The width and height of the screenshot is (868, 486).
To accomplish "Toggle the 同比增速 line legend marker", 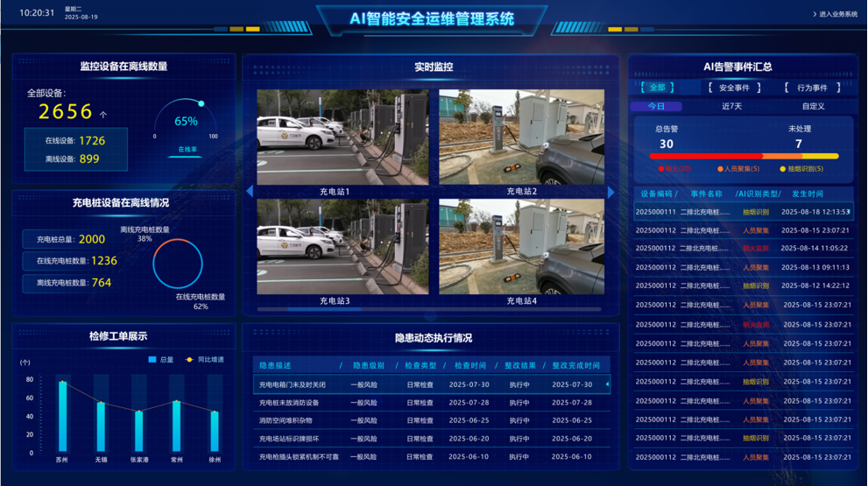I will tap(188, 359).
